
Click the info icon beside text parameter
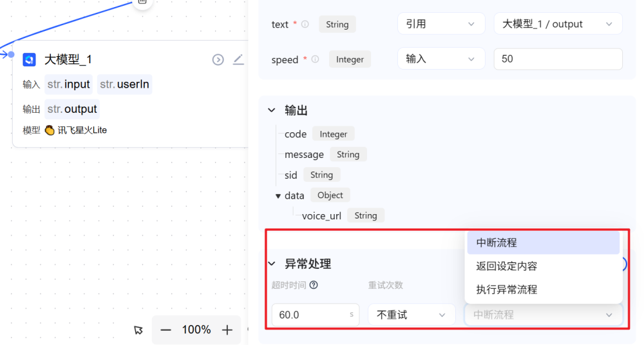305,25
